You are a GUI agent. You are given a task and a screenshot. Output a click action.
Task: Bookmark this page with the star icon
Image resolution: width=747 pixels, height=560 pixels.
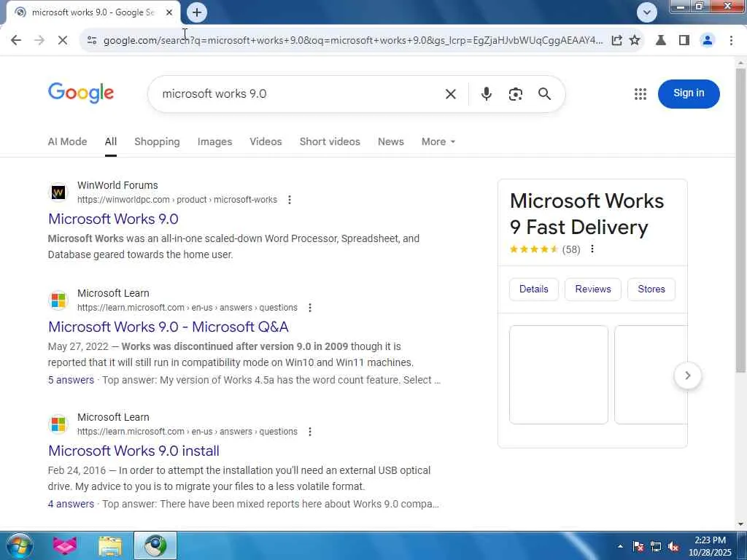click(635, 41)
